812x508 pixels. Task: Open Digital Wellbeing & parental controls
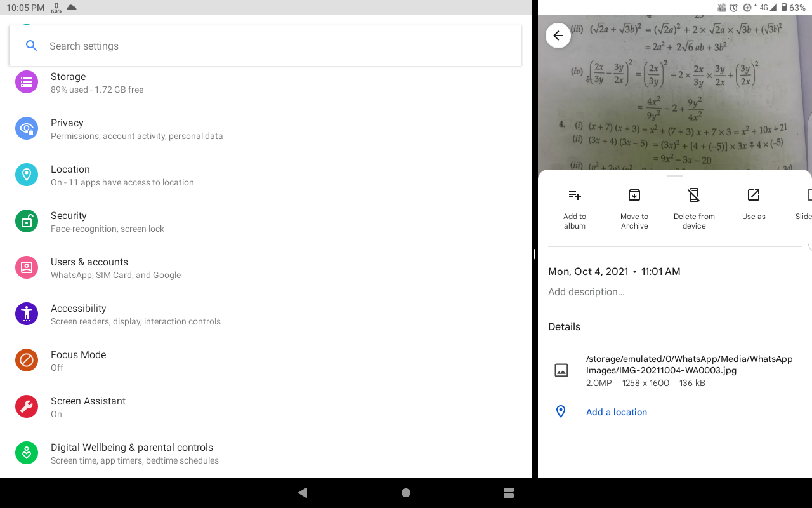click(x=266, y=453)
